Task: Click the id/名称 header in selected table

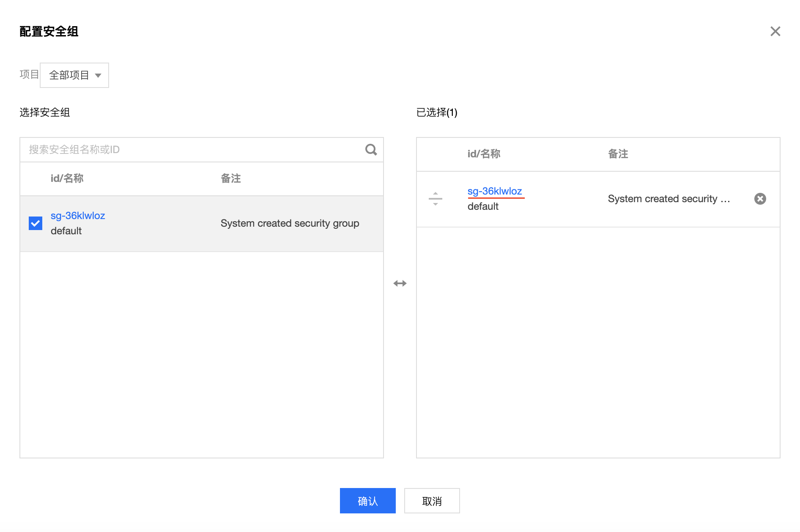Action: pos(484,154)
